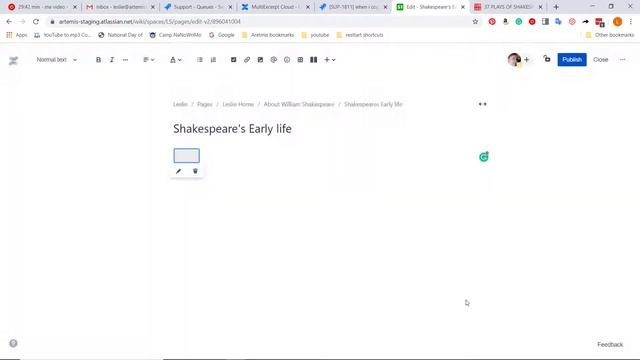
Task: Open page restrictions lock icon
Action: coord(547,59)
